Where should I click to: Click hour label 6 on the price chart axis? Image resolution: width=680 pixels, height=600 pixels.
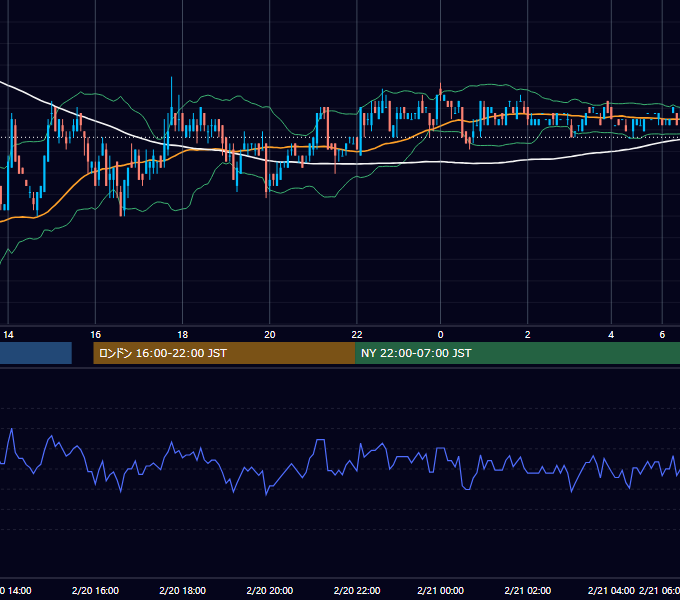pyautogui.click(x=662, y=335)
